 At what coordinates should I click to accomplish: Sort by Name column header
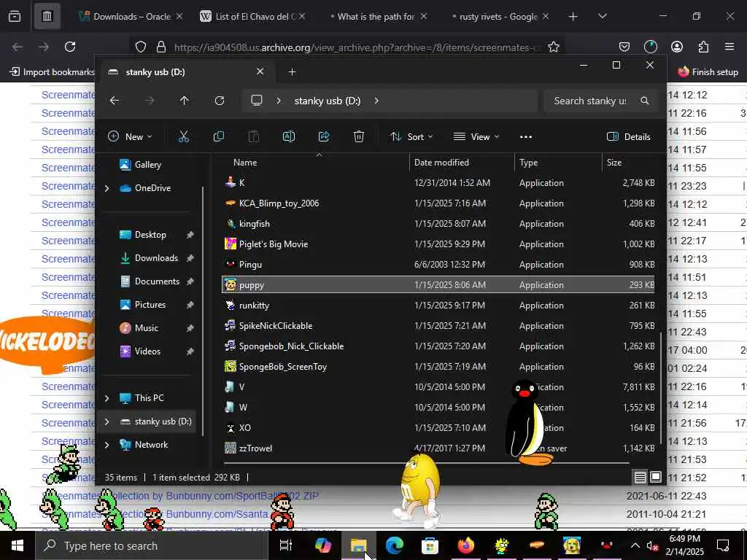pyautogui.click(x=245, y=163)
